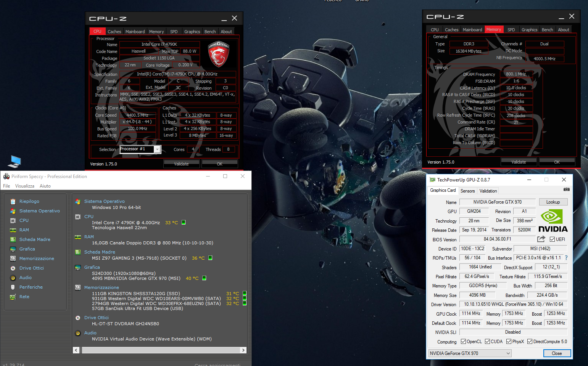Viewport: 588px width, 366px height.
Task: Click Memorizzazione disk icon in Speccy sidebar
Action: 13,258
